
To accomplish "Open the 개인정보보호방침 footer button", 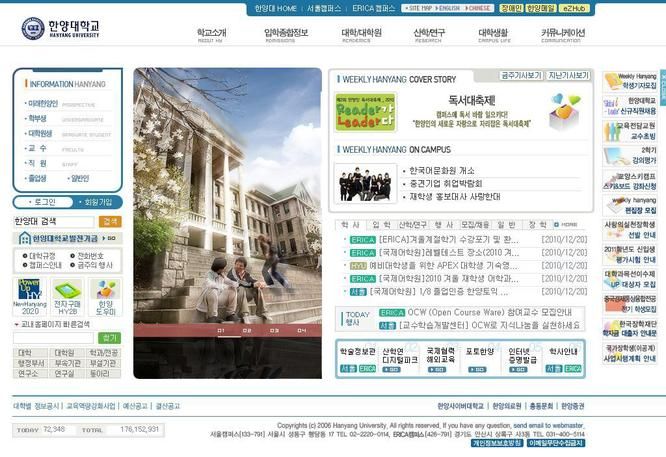I will 497,443.
